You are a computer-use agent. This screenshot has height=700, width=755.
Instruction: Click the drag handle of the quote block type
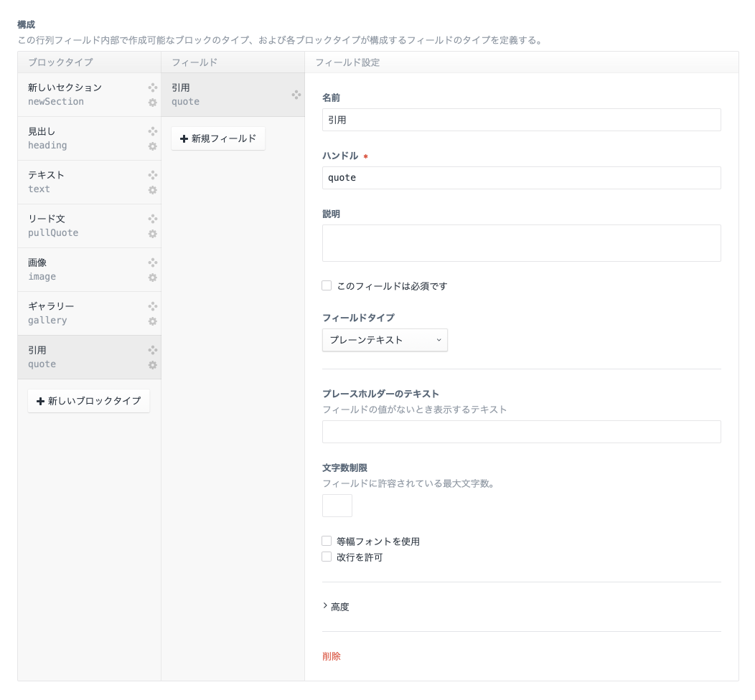tap(153, 350)
